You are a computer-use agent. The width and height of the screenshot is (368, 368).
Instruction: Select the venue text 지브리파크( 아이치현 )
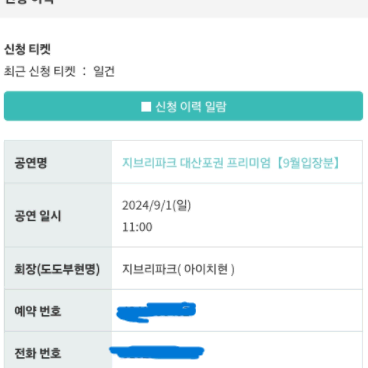click(178, 269)
